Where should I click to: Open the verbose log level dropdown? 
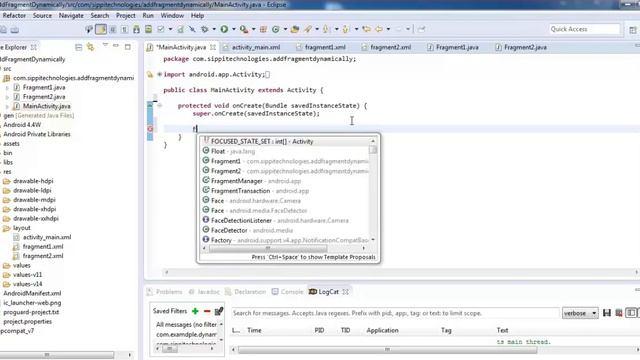[x=580, y=313]
